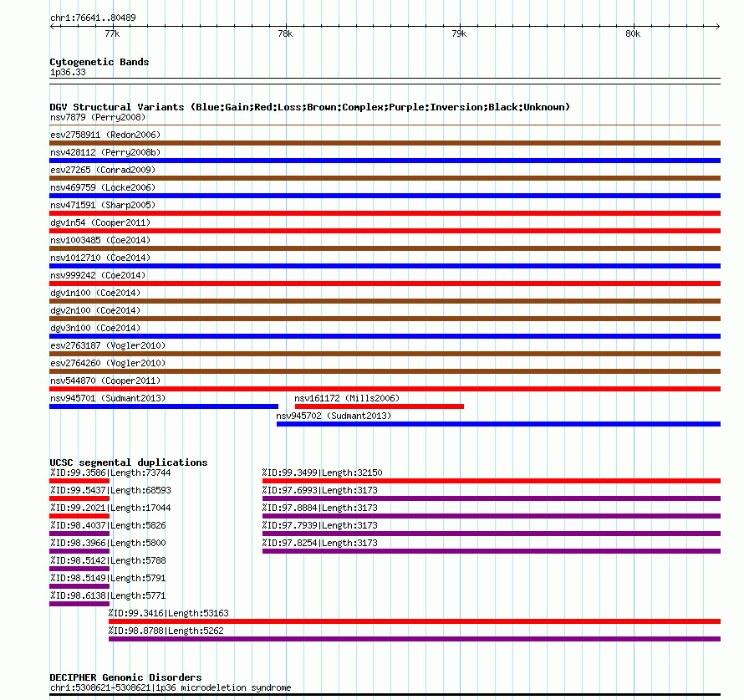Image resolution: width=744 pixels, height=700 pixels.
Task: Click the chr1:76641..80489 region label
Action: (93, 18)
